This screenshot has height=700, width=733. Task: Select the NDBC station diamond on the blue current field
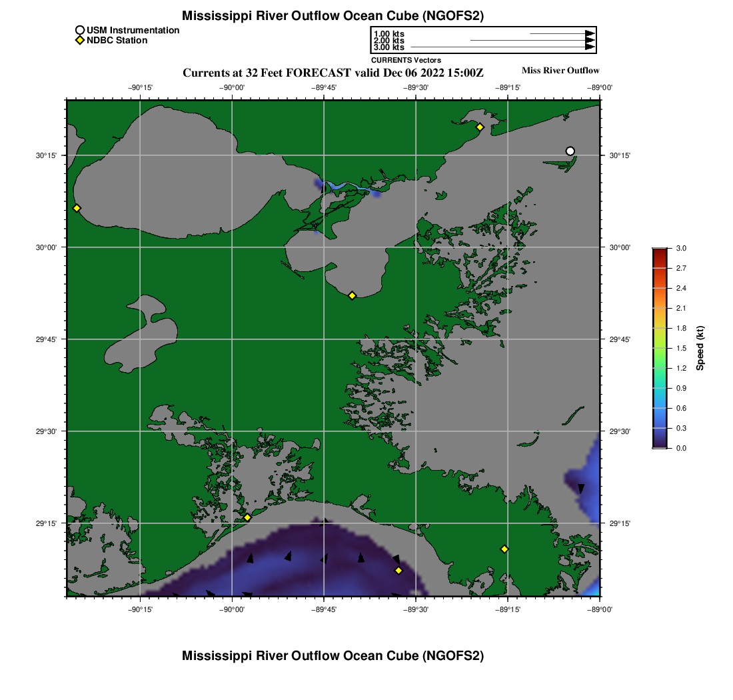pos(398,570)
